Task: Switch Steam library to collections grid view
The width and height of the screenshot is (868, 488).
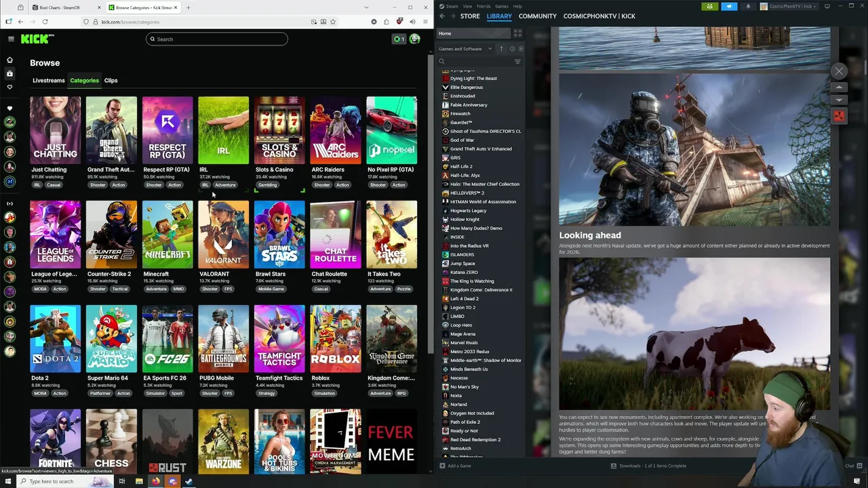Action: tap(517, 33)
